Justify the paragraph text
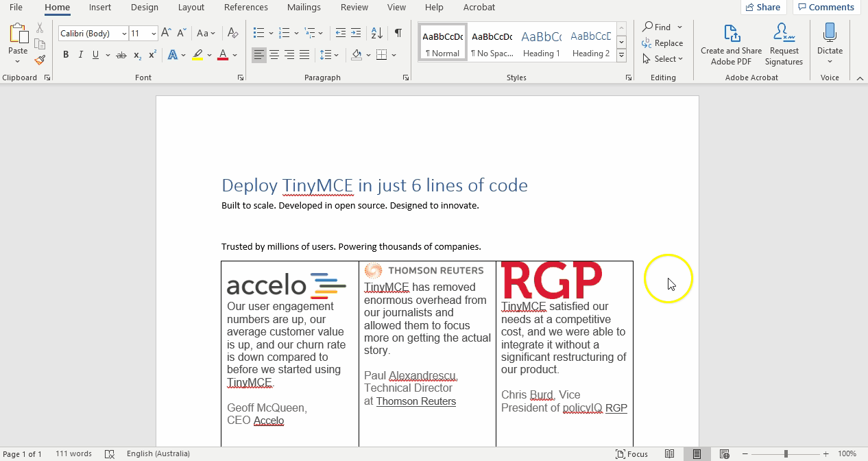Screen dimensions: 868x461 [304, 55]
